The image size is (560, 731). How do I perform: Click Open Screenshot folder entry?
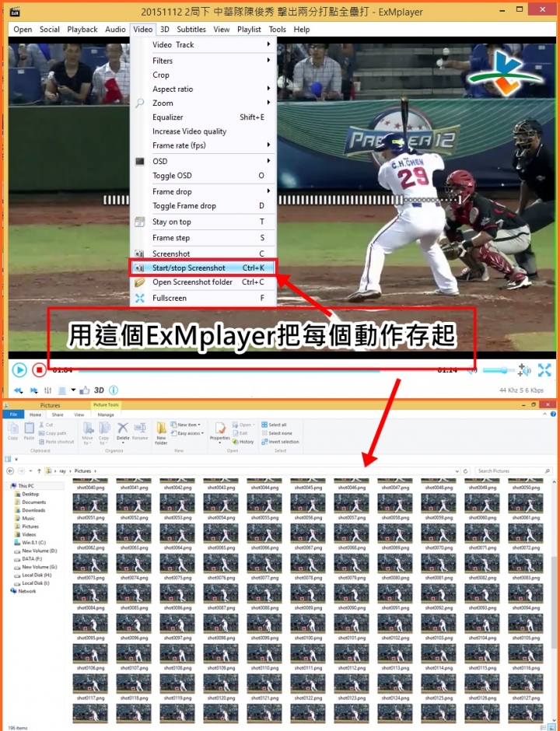pos(203,282)
